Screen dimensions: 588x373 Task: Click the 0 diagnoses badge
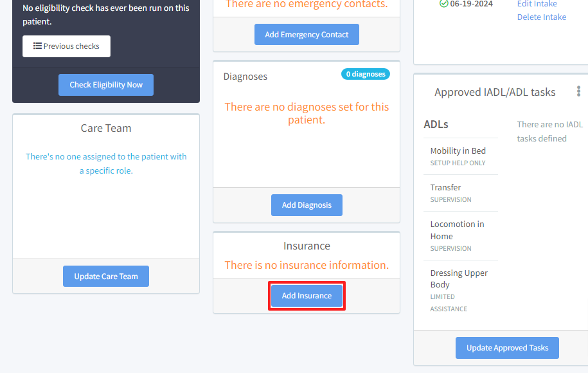(x=366, y=74)
